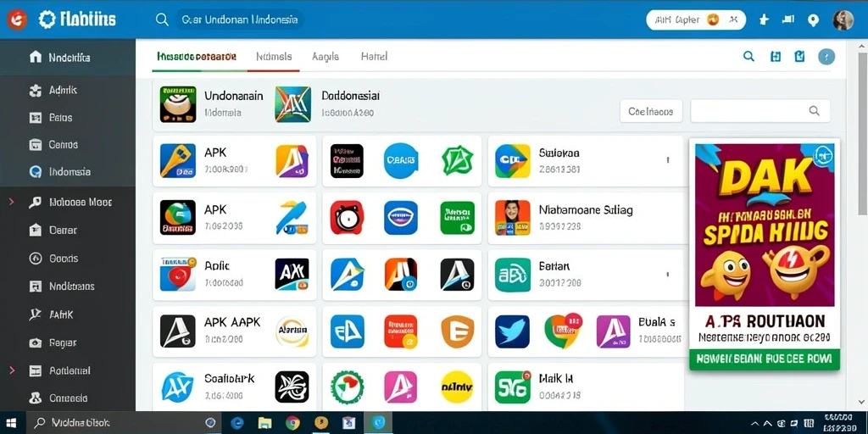Open the red clock app icon
This screenshot has height=434, width=868.
(x=347, y=218)
